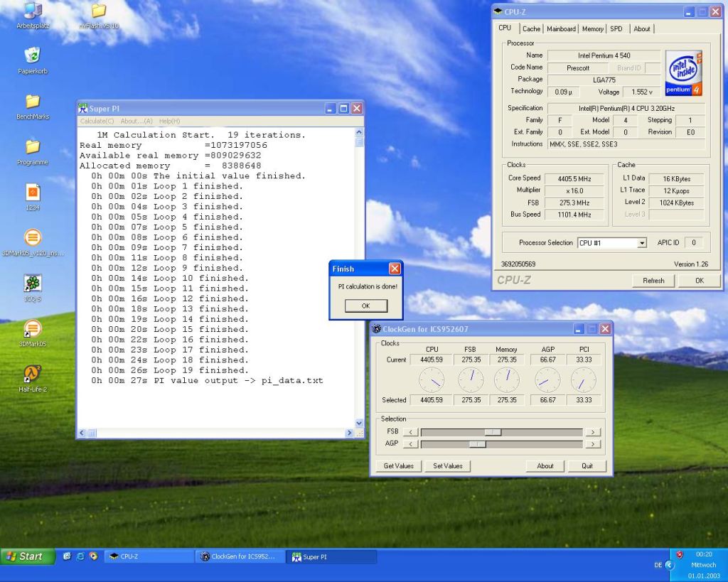The height and width of the screenshot is (582, 728).
Task: Open the Programme folder
Action: 33,151
